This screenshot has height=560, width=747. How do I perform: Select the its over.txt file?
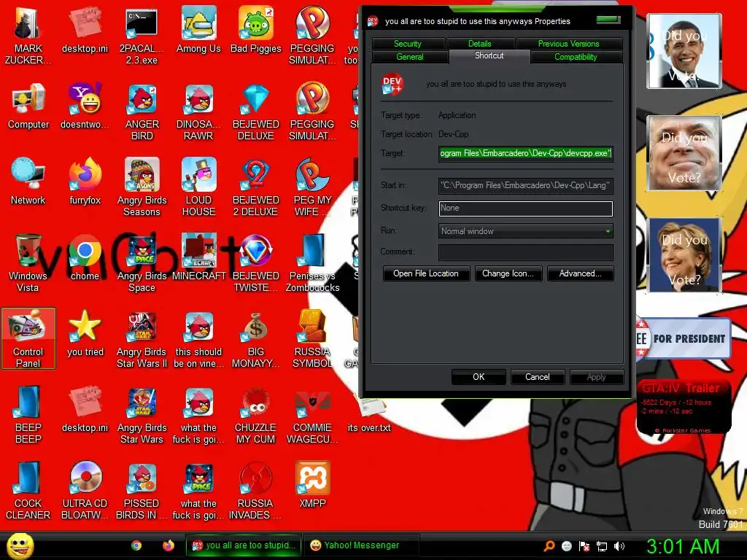click(369, 415)
